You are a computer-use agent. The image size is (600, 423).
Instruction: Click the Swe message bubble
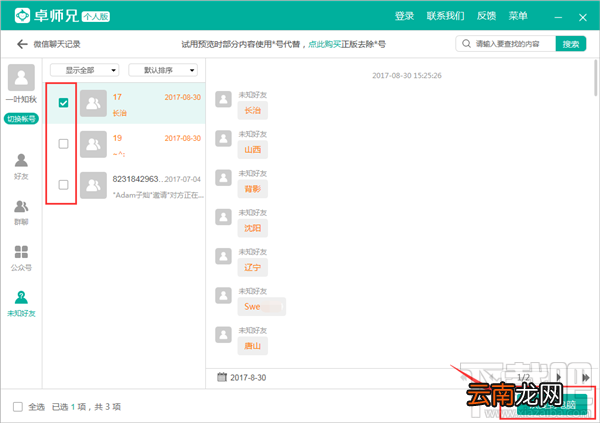[262, 307]
